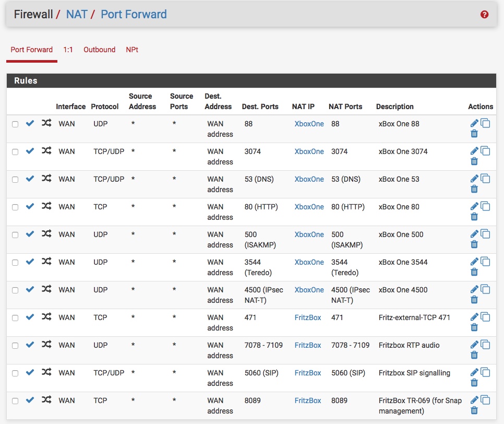Viewport: 504px width, 424px height.
Task: Open the 1:1 NAT tab
Action: point(68,50)
